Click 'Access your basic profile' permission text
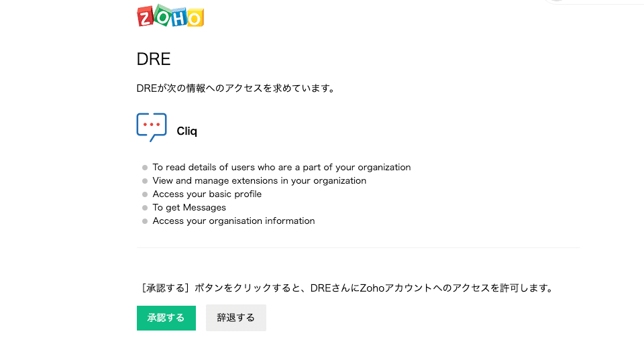This screenshot has width=644, height=354. [207, 194]
